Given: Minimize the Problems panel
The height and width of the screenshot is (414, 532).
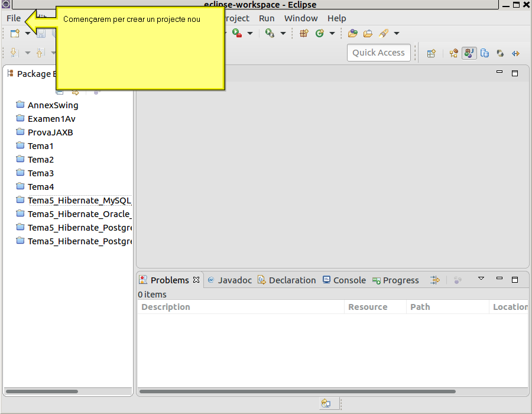Looking at the screenshot, I should pyautogui.click(x=499, y=278).
